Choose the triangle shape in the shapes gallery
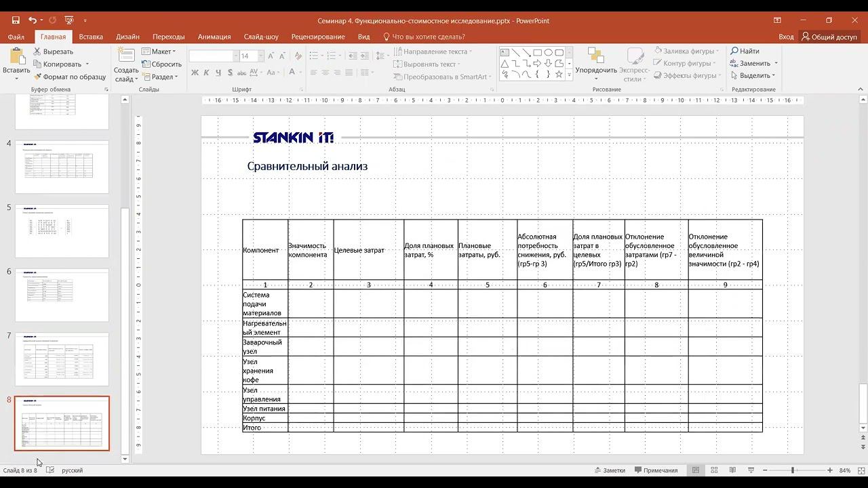The width and height of the screenshot is (868, 488). 505,63
